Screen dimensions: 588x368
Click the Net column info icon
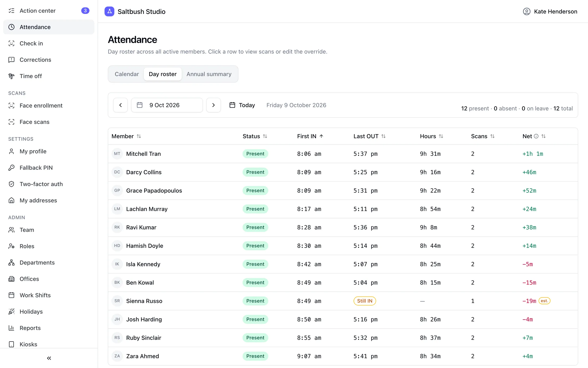[x=536, y=136]
